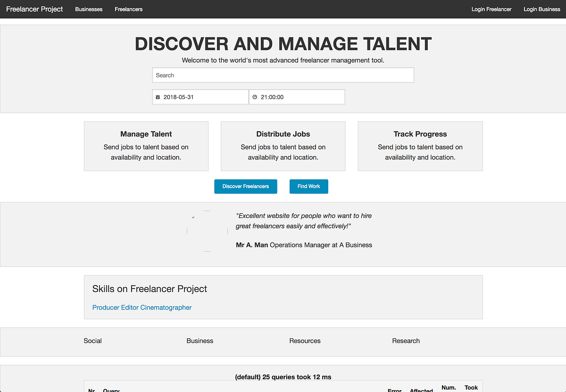
Task: Open the Cinematographer skill link
Action: pos(166,308)
